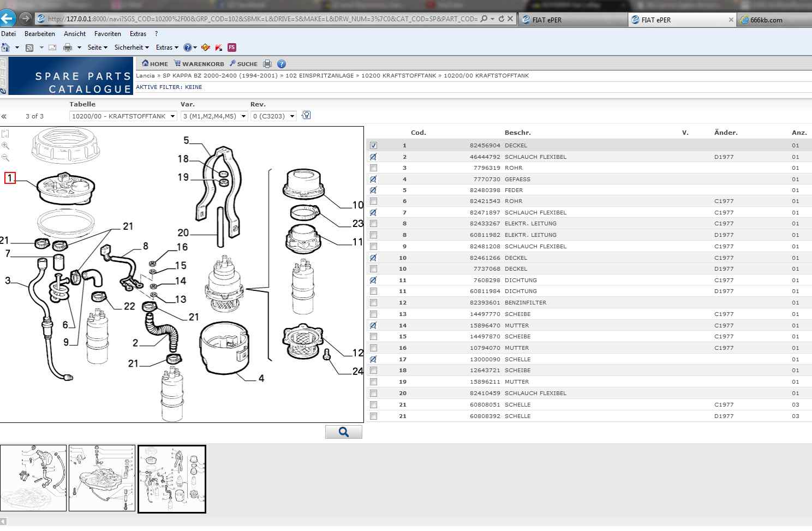This screenshot has width=812, height=531.
Task: Toggle checkbox for 13000090 SCHELLE
Action: (373, 359)
